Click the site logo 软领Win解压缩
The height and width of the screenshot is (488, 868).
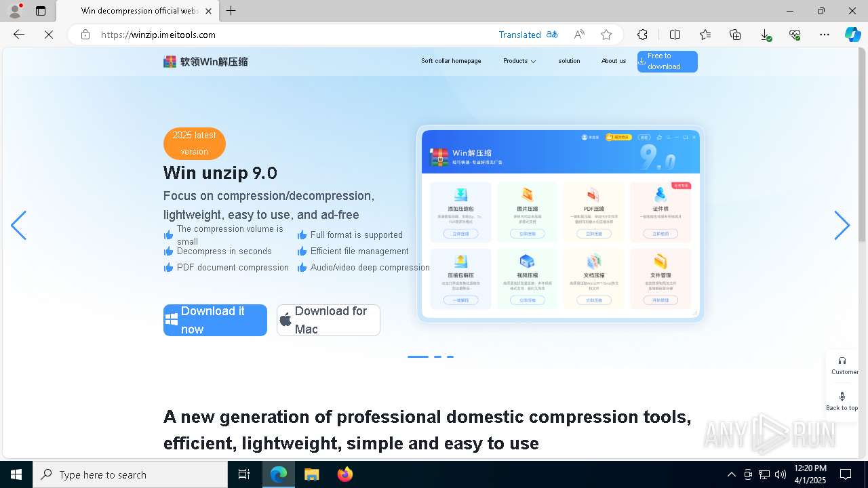205,62
